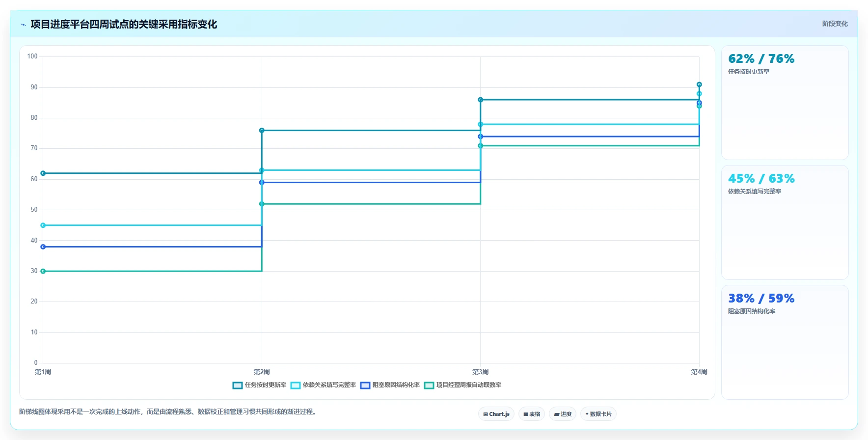Screen dimensions: 868x440
Task: Click the 阶段变化 label in the header
Action: (835, 24)
